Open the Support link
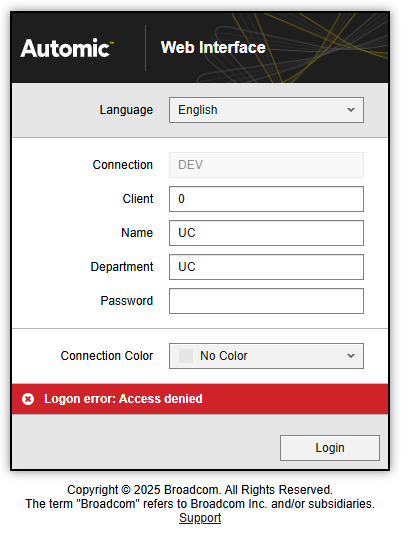This screenshot has width=408, height=549. pyautogui.click(x=200, y=518)
